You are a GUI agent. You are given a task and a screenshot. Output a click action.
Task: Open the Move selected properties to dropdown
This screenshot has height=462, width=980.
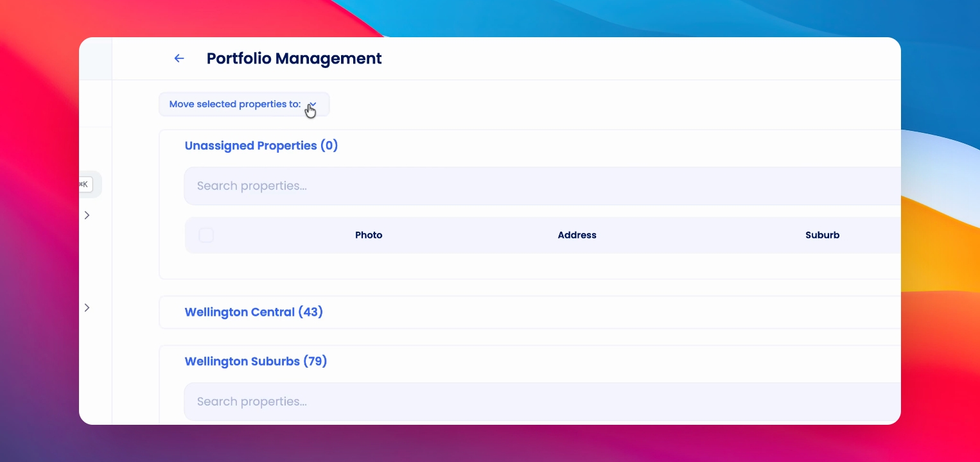244,104
